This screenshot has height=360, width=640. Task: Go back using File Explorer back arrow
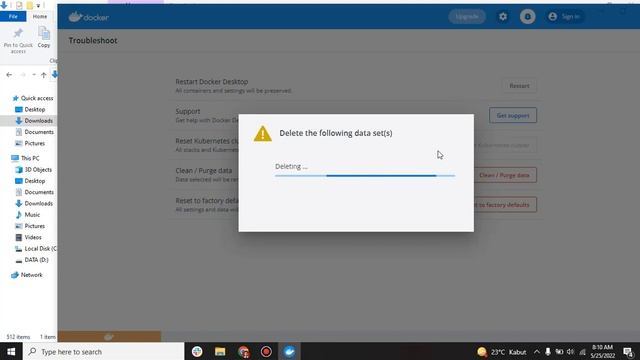pos(9,75)
